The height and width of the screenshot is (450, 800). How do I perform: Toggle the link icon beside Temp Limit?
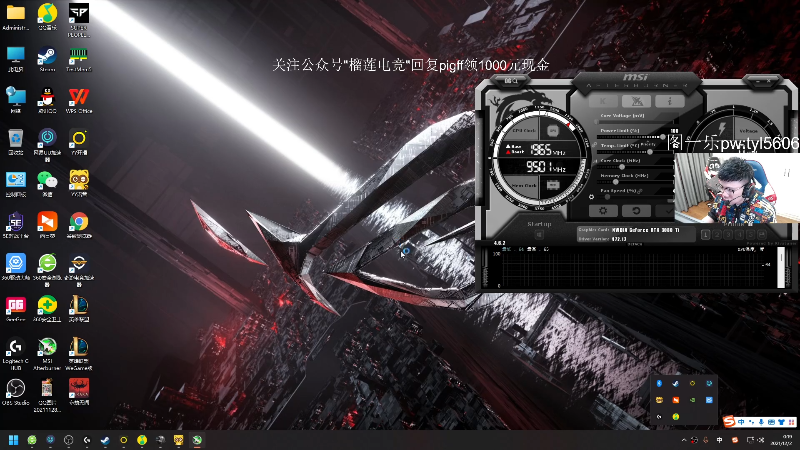[x=595, y=145]
